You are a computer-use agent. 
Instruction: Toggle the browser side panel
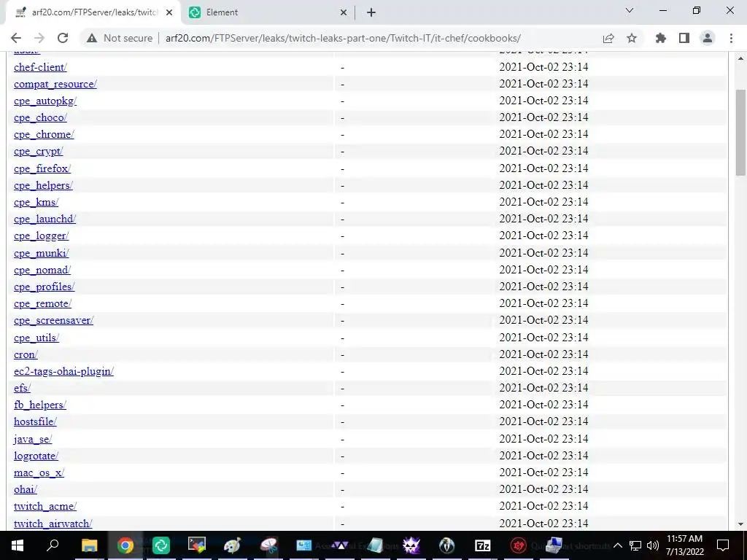[684, 38]
